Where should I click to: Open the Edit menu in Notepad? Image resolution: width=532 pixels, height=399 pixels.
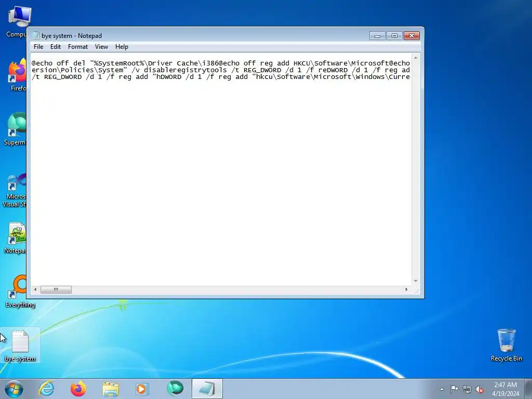click(55, 47)
